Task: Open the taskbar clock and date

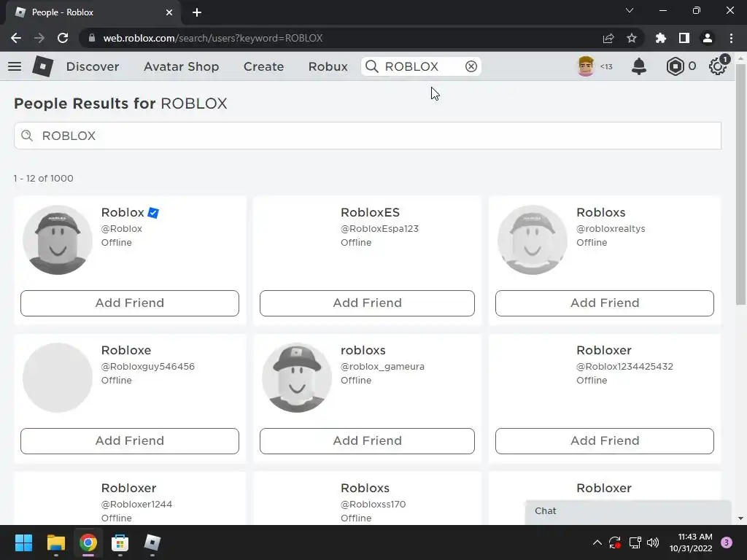Action: click(691, 542)
